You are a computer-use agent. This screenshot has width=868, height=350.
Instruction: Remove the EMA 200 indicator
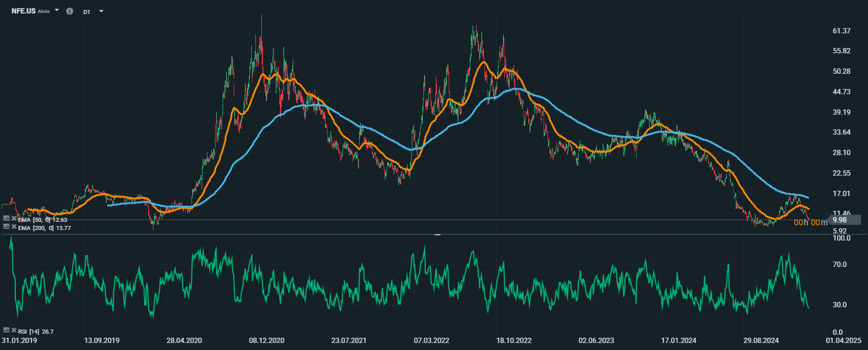pos(13,226)
